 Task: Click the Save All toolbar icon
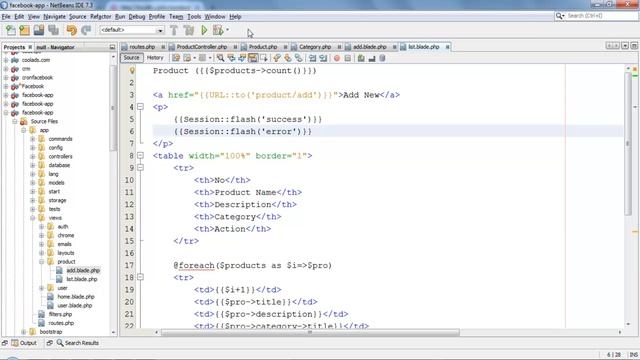53,30
